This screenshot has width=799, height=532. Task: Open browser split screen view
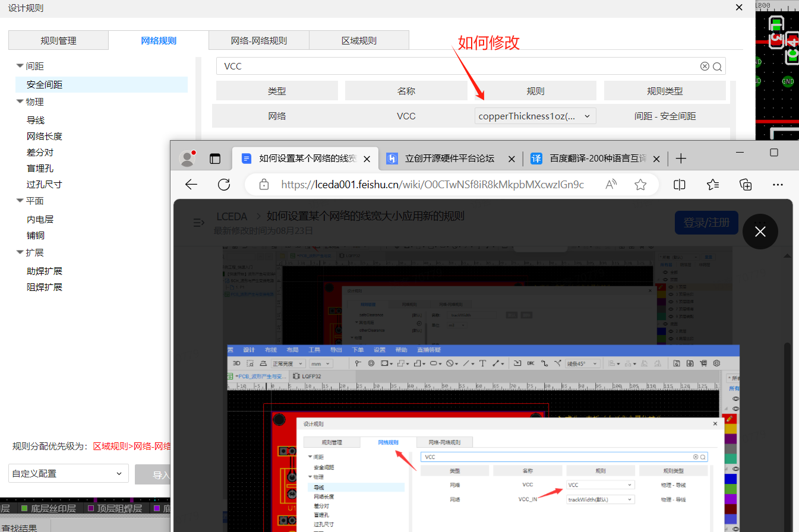point(680,185)
